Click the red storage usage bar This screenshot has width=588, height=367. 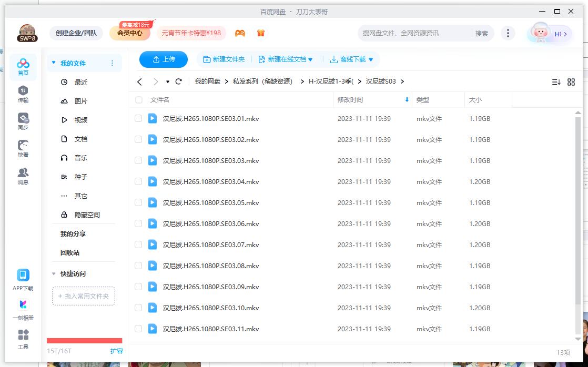pos(84,341)
